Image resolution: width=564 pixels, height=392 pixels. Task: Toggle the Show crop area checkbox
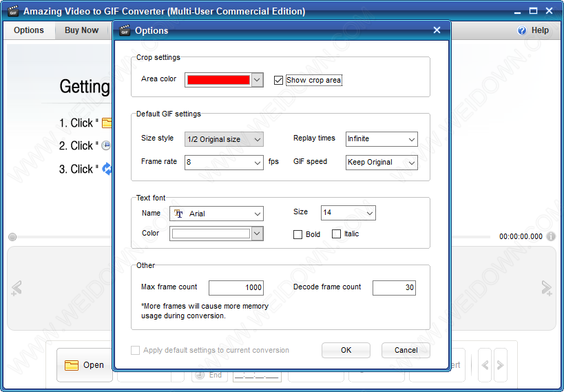click(x=278, y=80)
